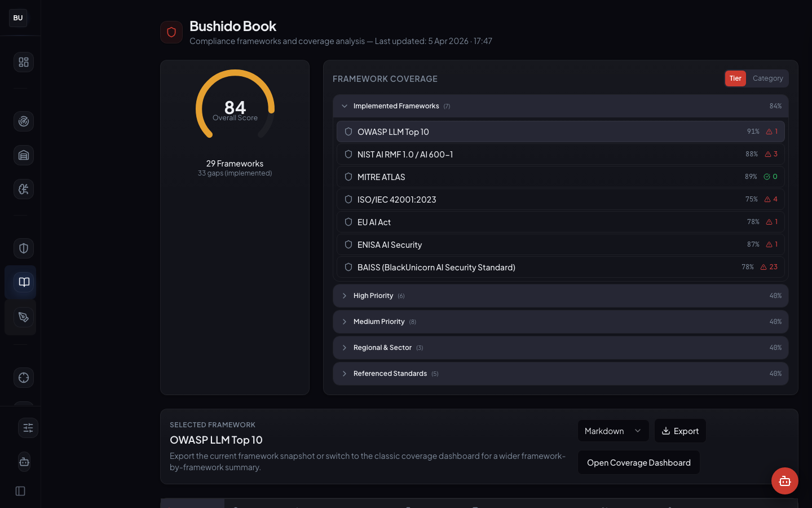The image size is (812, 508).
Task: Click the warehouse armory sidebar icon
Action: point(24,155)
